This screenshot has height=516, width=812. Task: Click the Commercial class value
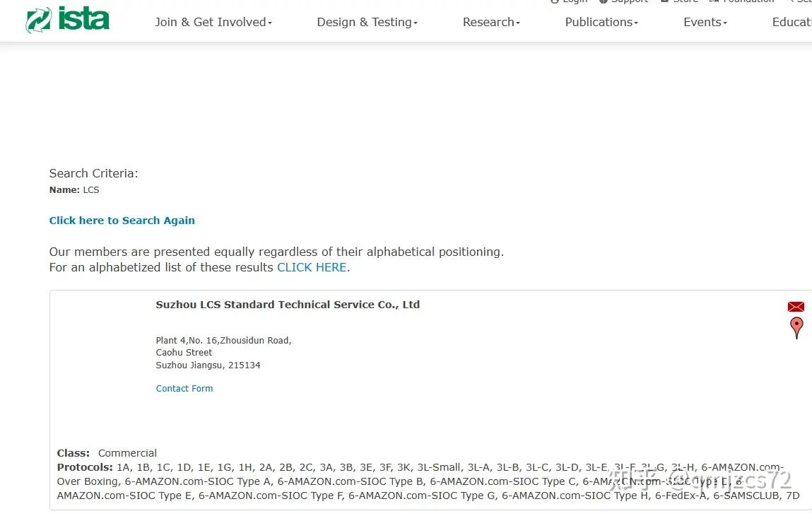[127, 453]
